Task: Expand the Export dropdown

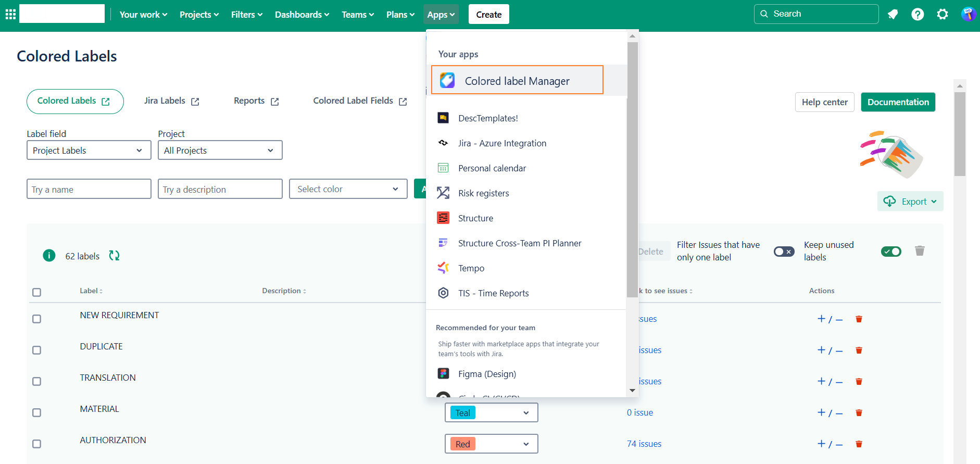Action: coord(911,202)
